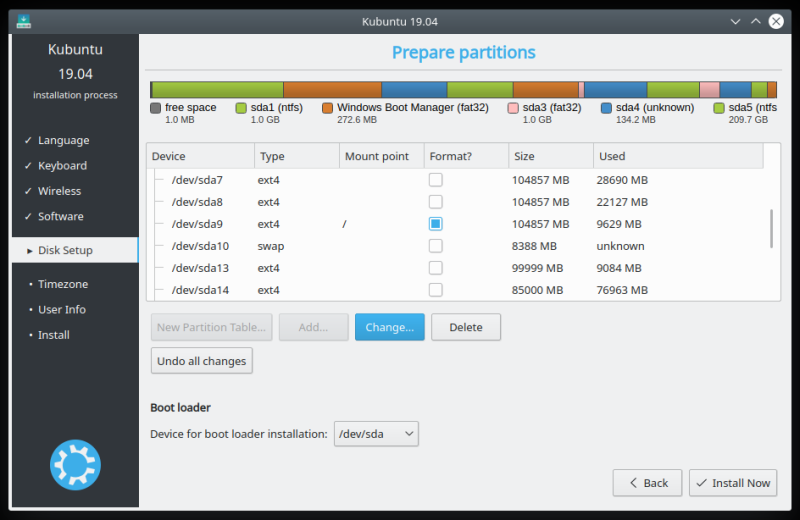Click the Size column header

click(551, 156)
